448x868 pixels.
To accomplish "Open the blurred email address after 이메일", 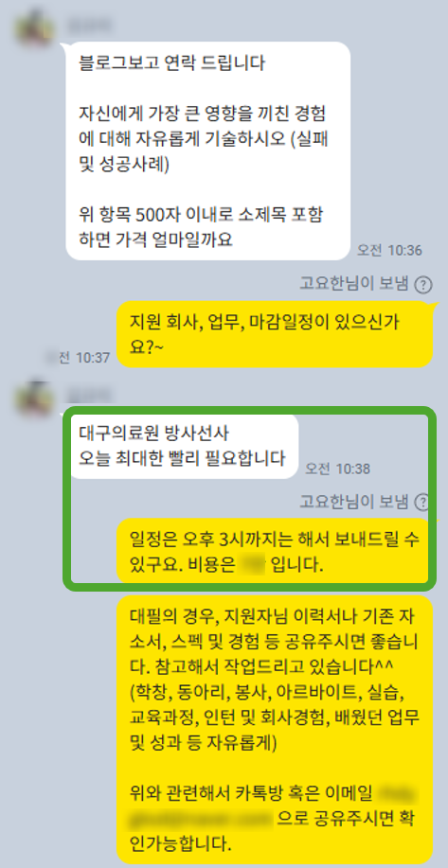I will 274,806.
